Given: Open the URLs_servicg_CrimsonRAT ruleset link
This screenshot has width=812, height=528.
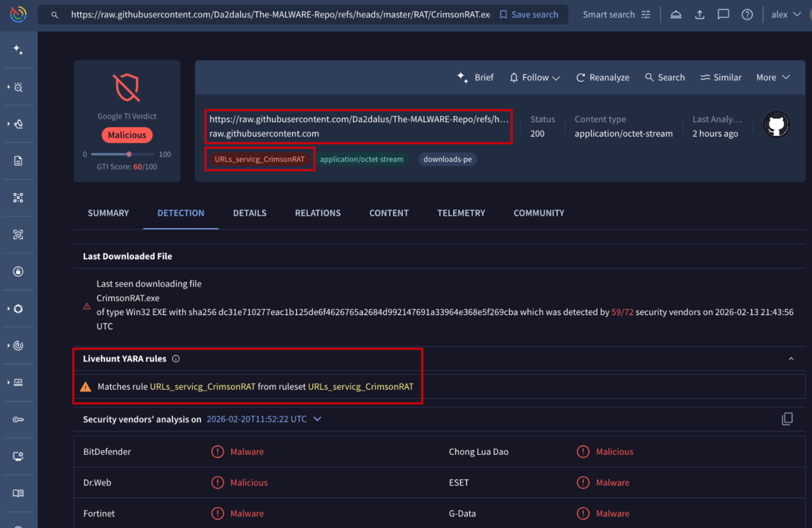Looking at the screenshot, I should pyautogui.click(x=361, y=387).
